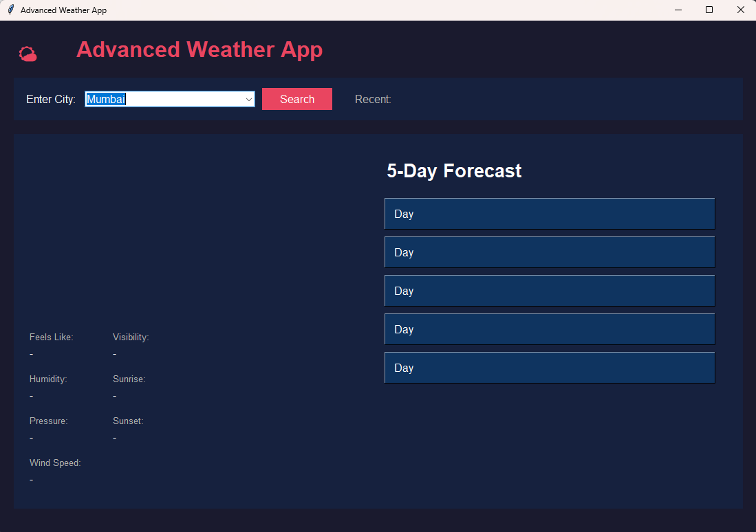Click the Feels Like label
Viewport: 756px width, 532px height.
[x=51, y=337]
